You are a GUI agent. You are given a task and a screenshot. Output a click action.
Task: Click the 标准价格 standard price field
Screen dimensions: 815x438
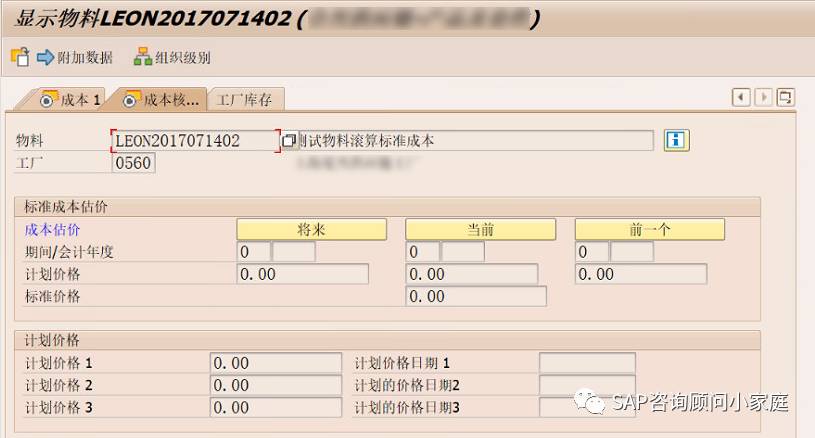476,296
